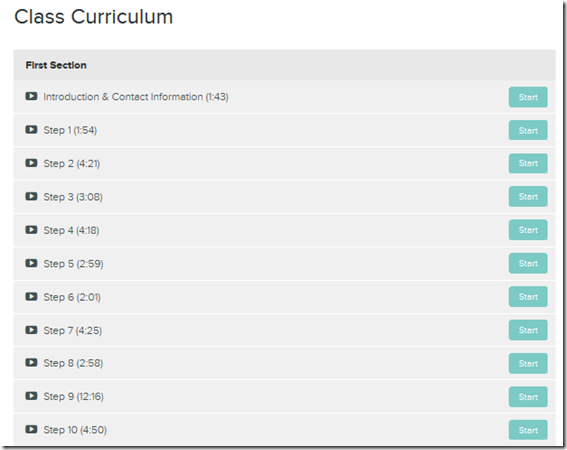
Task: Click the First Section header
Action: click(56, 65)
